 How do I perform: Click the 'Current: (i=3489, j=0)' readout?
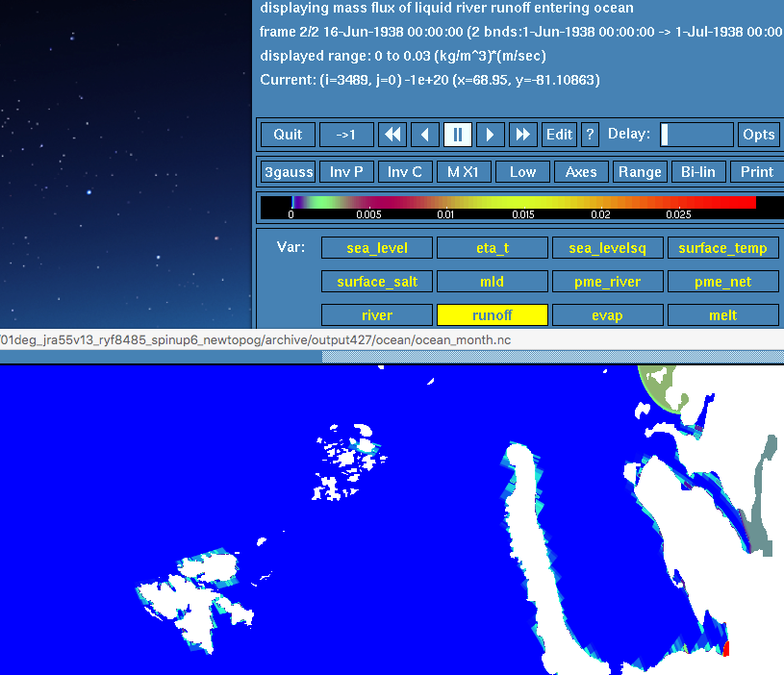tap(429, 80)
